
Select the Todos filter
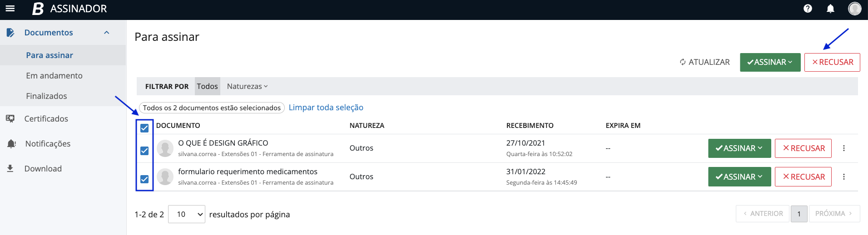click(x=207, y=86)
